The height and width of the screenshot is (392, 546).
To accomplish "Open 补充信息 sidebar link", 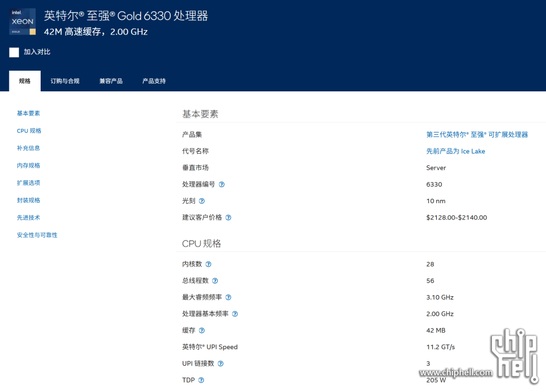I will click(x=28, y=148).
